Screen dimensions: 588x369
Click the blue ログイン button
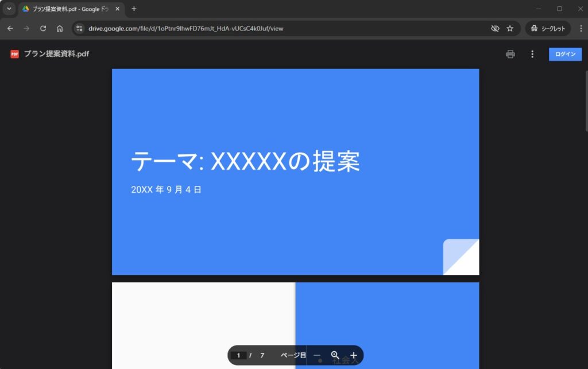coord(565,54)
